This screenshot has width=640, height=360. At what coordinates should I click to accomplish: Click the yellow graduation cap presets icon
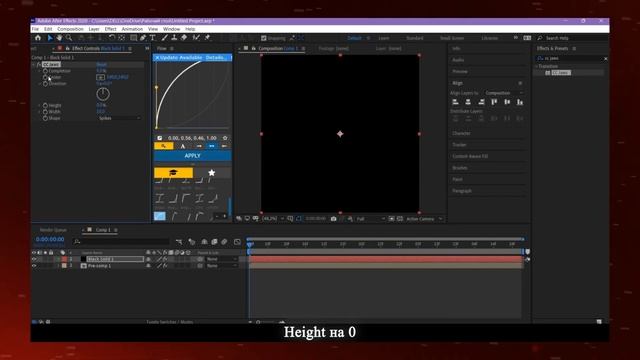(x=173, y=173)
